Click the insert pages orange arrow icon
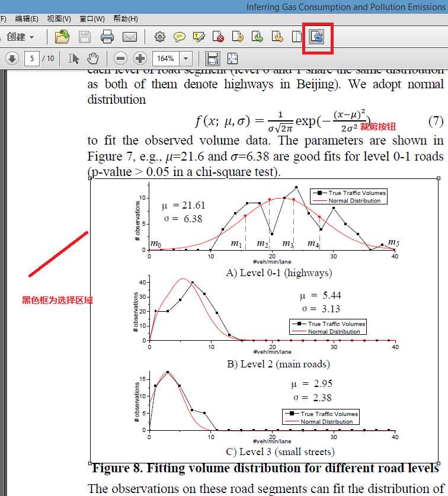This screenshot has height=496, width=448. (277, 37)
